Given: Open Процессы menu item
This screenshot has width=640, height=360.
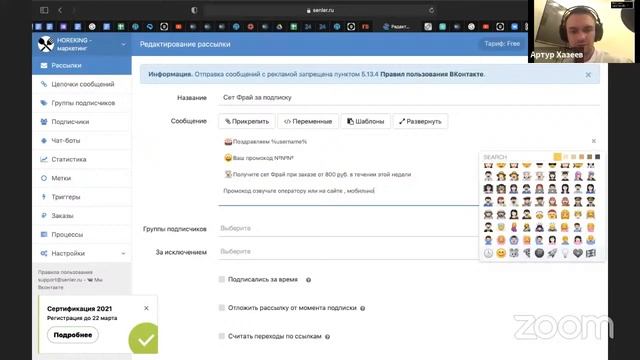Looking at the screenshot, I should (82, 234).
